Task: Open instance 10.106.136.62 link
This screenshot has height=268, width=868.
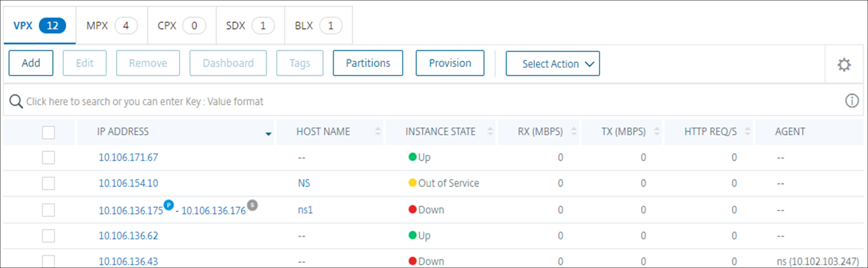Action: click(x=128, y=236)
